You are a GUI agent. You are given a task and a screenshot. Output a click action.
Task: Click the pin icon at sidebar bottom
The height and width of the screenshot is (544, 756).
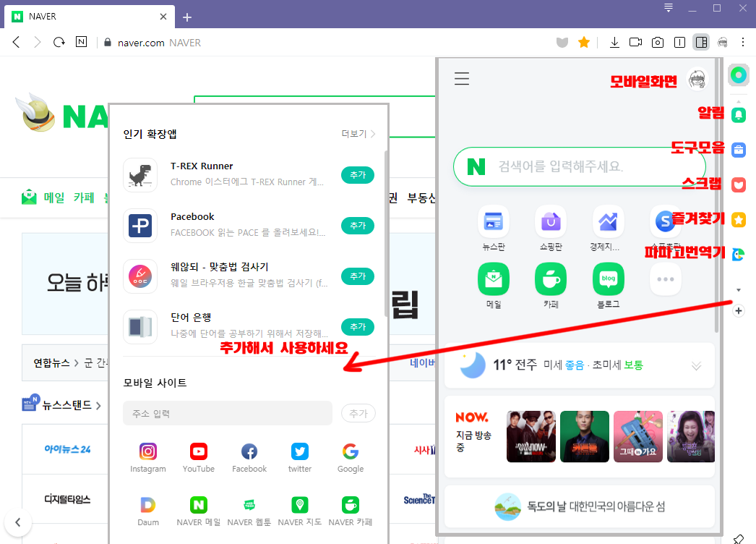[738, 539]
